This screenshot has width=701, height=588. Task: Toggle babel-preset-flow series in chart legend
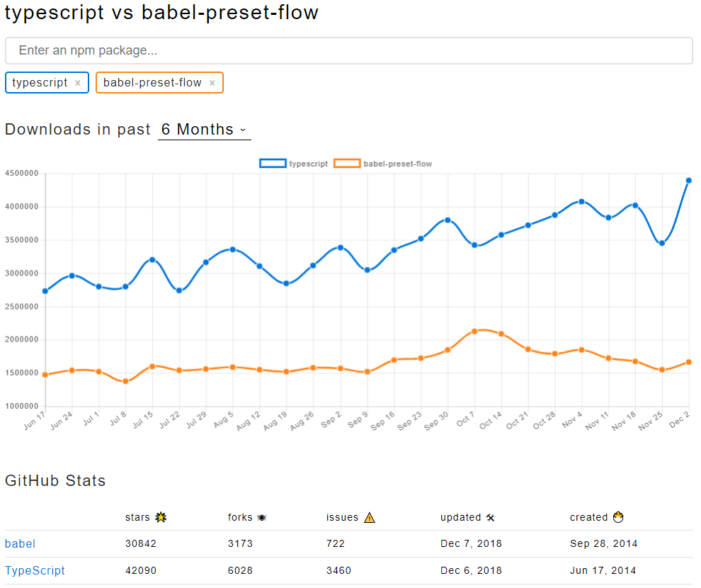click(x=397, y=164)
